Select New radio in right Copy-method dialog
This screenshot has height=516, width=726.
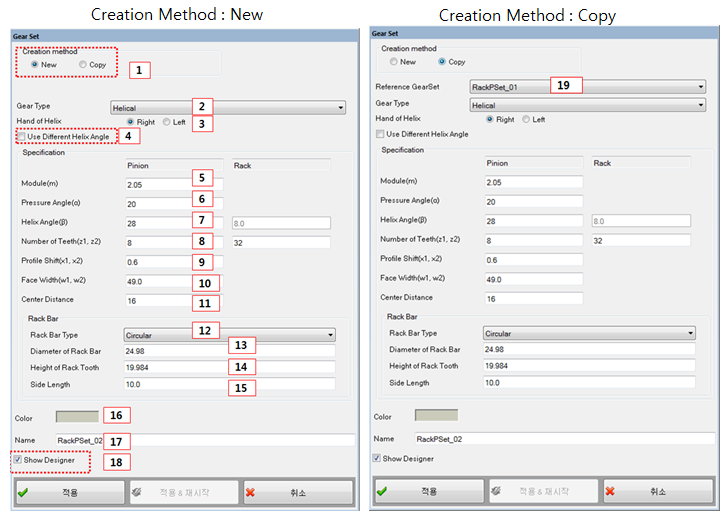click(x=394, y=62)
